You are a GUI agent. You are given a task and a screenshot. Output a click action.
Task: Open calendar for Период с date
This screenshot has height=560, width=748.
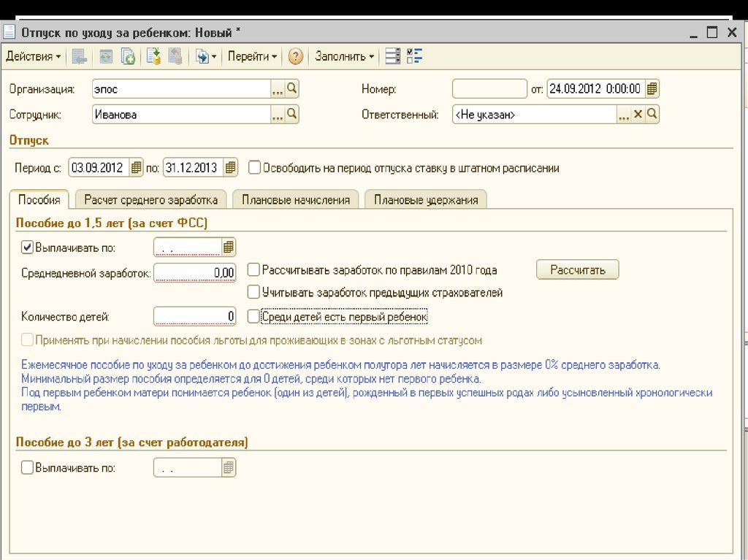[136, 167]
